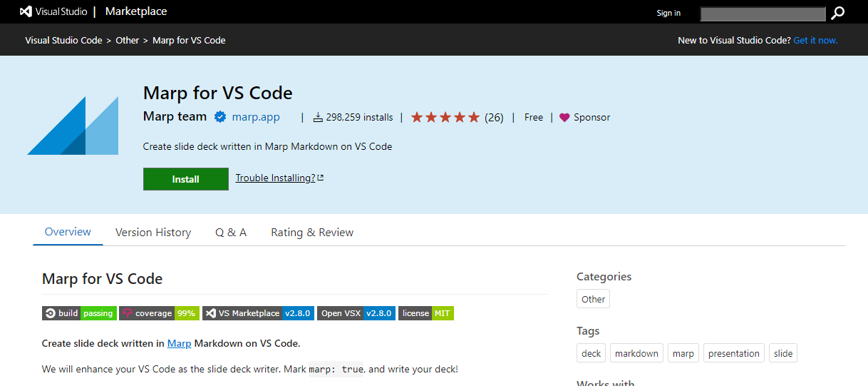Go to Other breadcrumb category

128,40
